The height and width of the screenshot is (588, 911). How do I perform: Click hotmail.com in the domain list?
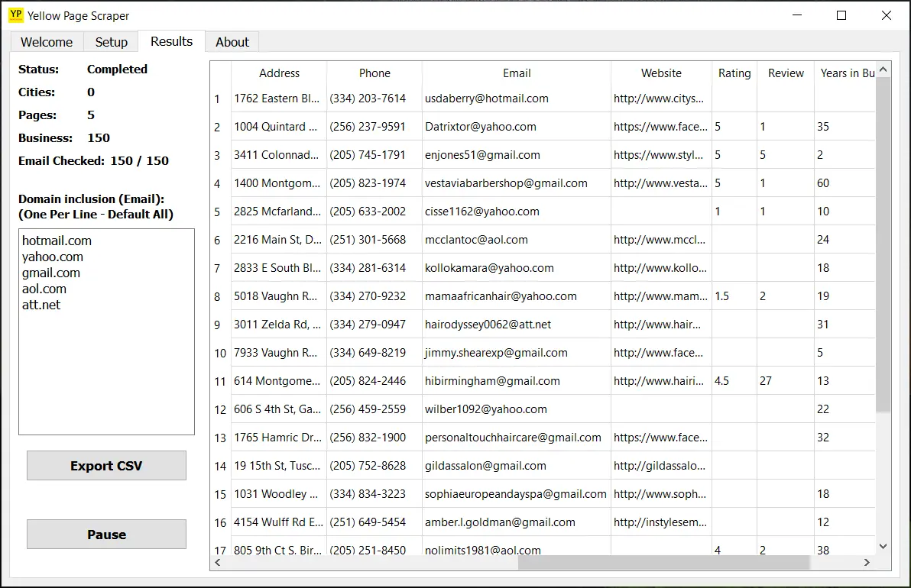click(x=57, y=241)
